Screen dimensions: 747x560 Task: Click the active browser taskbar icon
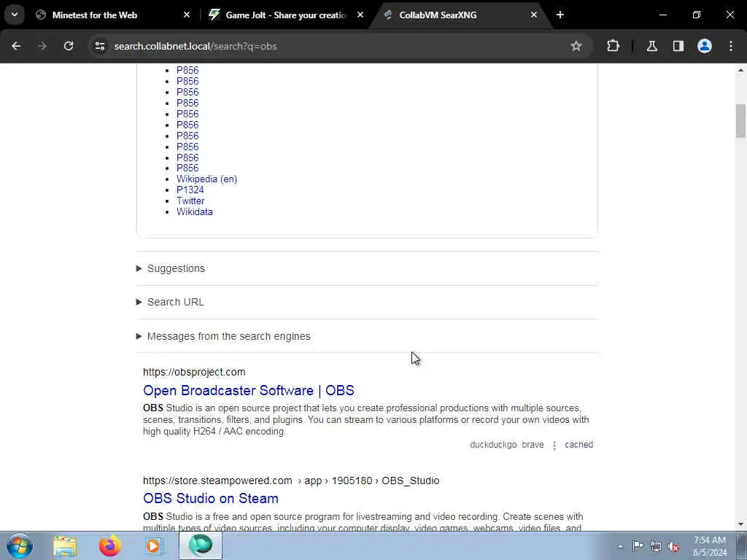(201, 545)
